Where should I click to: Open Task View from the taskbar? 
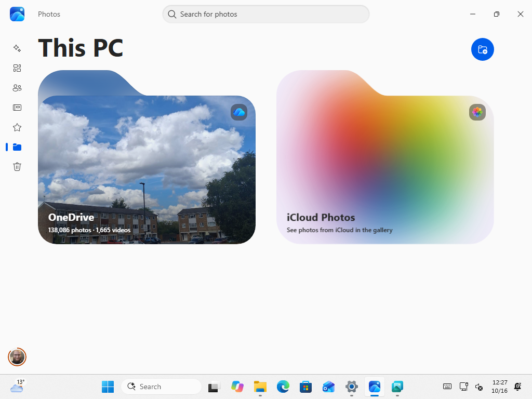(x=214, y=387)
